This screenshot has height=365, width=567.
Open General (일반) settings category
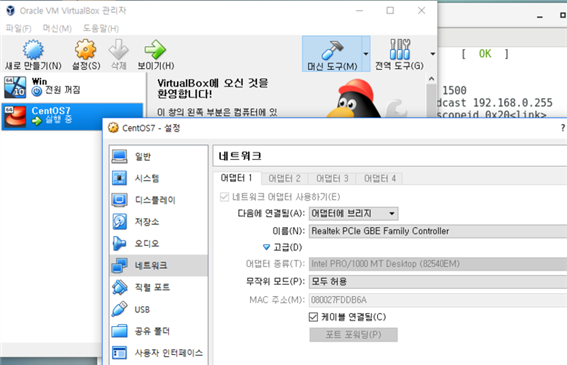[158, 156]
